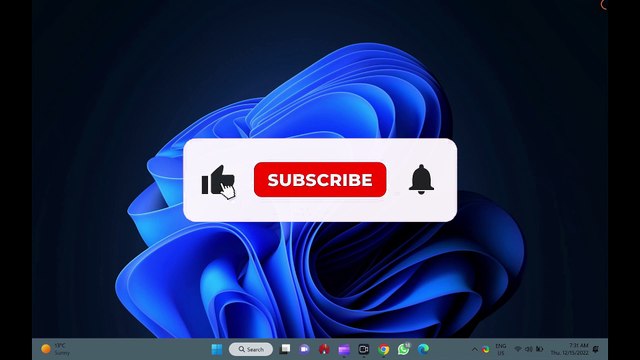Open notification center bell icon in tray
Image resolution: width=640 pixels, height=360 pixels.
(x=596, y=349)
